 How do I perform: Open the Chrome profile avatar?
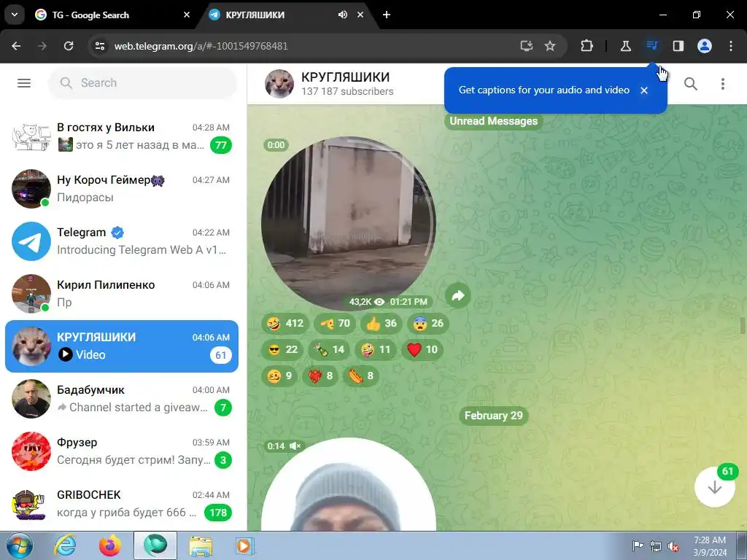[705, 46]
